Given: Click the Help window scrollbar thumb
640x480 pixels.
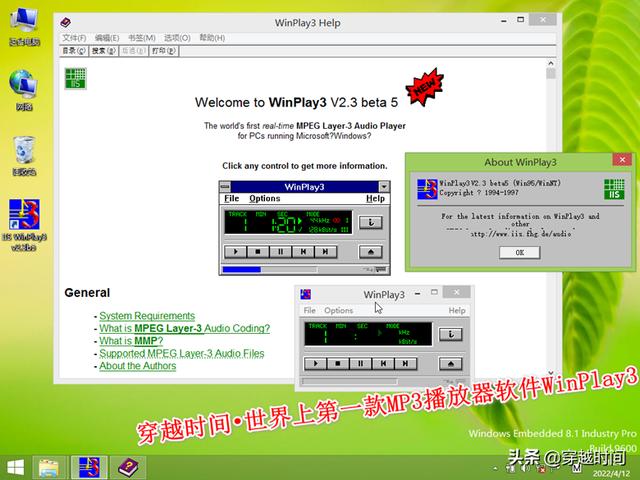Looking at the screenshot, I should 551,73.
